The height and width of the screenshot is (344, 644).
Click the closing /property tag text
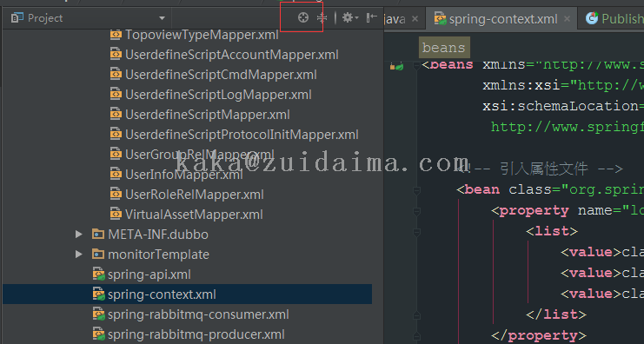(x=539, y=336)
